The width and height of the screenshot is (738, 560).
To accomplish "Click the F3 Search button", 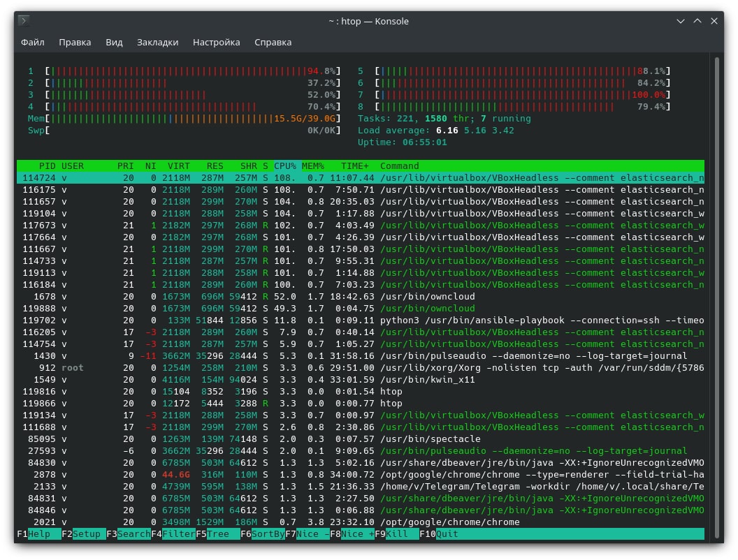I will tap(129, 534).
